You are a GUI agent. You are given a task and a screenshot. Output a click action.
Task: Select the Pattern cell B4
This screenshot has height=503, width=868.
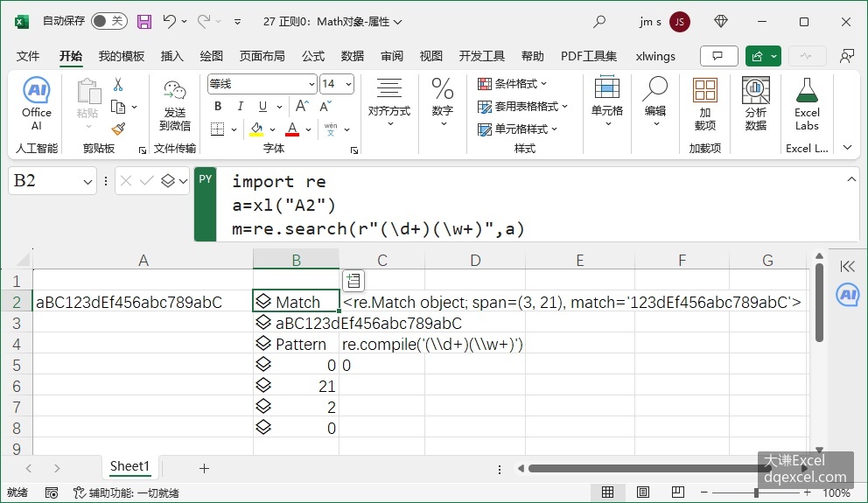pyautogui.click(x=296, y=344)
